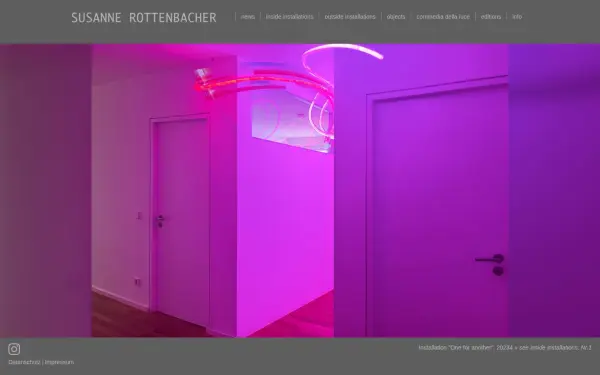Open commedia della luce section
The height and width of the screenshot is (375, 600).
443,17
